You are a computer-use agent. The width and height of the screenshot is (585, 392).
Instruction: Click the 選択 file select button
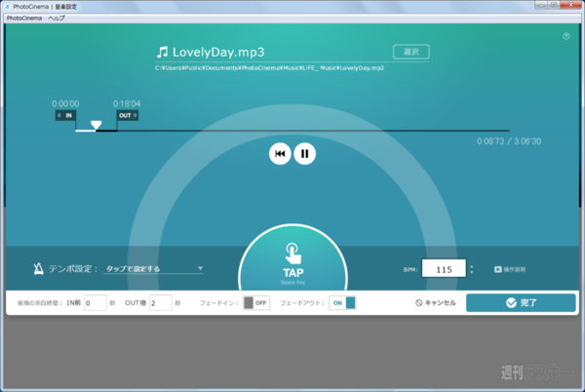(x=411, y=52)
